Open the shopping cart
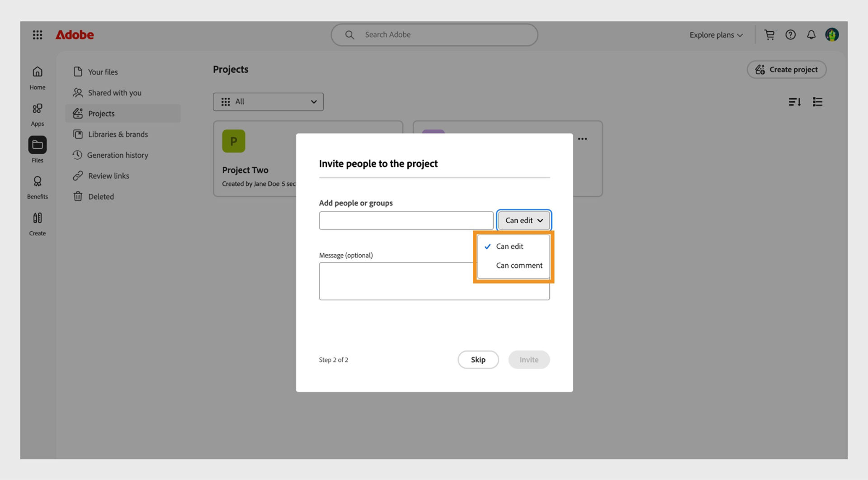This screenshot has height=480, width=868. tap(769, 34)
